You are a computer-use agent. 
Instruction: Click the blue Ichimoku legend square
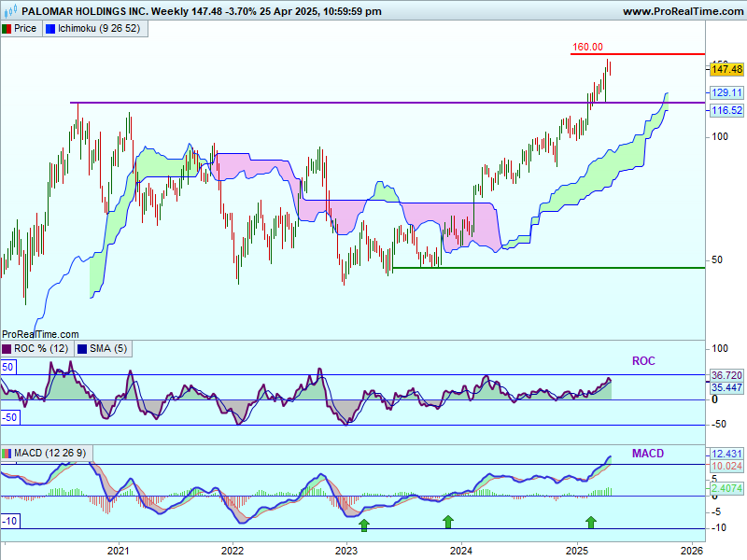49,28
